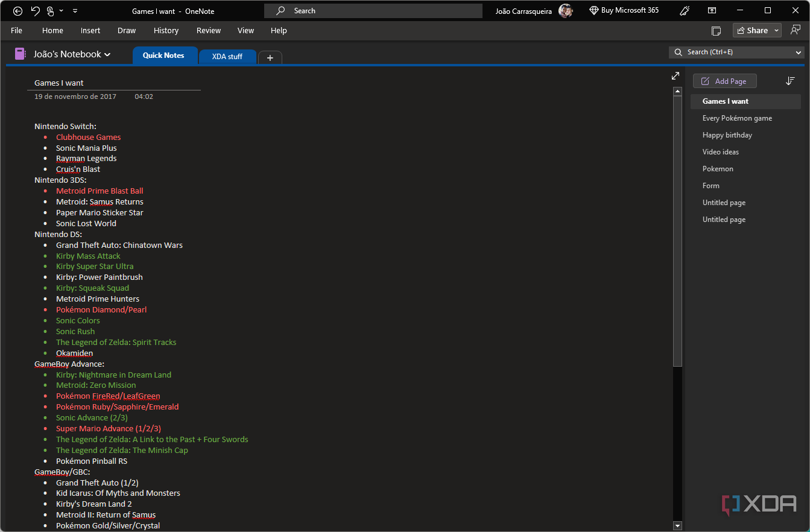The image size is (810, 532).
Task: Click the time 04:02
Action: coord(144,97)
